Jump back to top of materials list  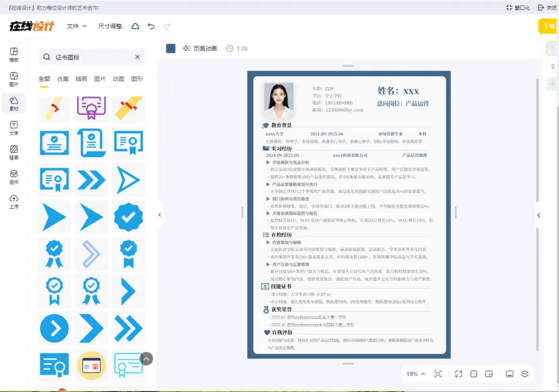[146, 359]
